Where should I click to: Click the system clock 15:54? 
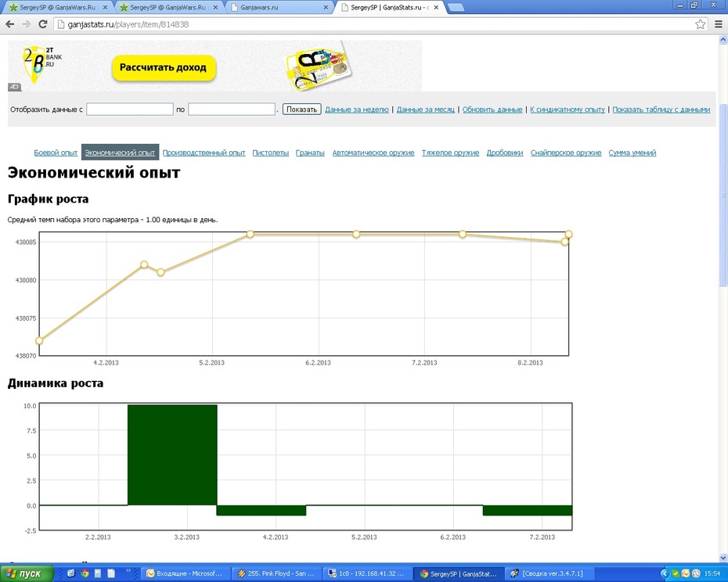pyautogui.click(x=712, y=573)
